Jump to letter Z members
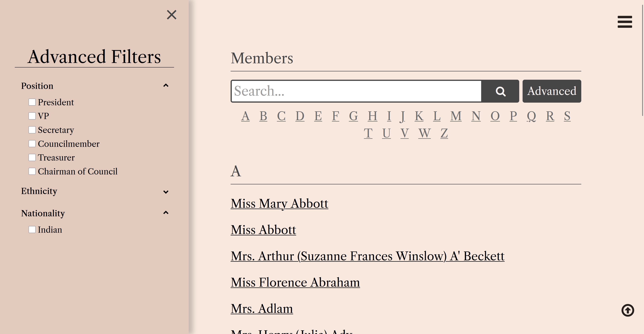 coord(444,133)
